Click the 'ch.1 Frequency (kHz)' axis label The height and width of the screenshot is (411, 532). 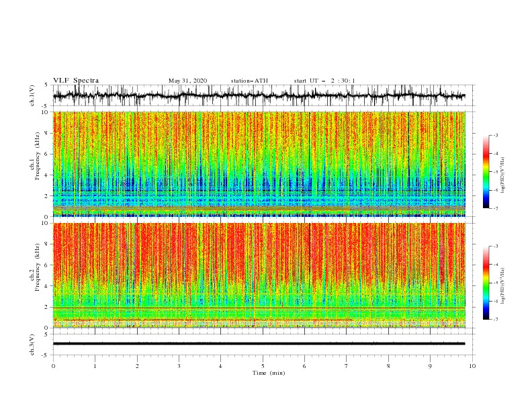coord(36,156)
